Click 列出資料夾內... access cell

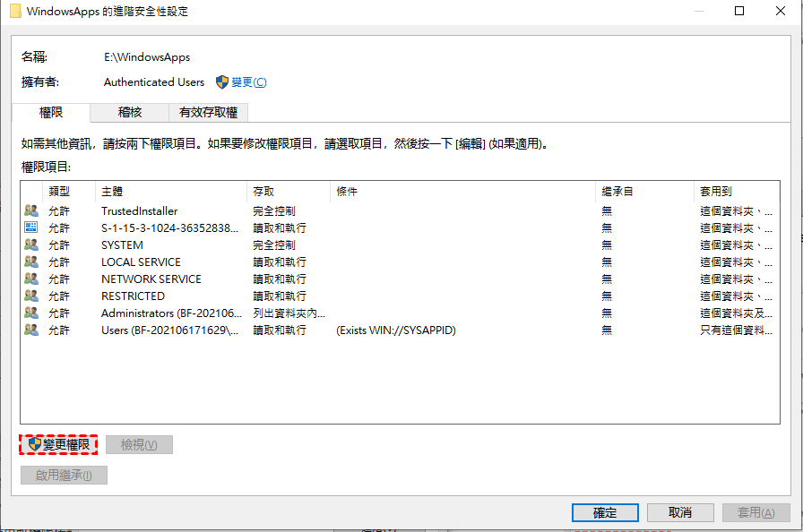289,313
